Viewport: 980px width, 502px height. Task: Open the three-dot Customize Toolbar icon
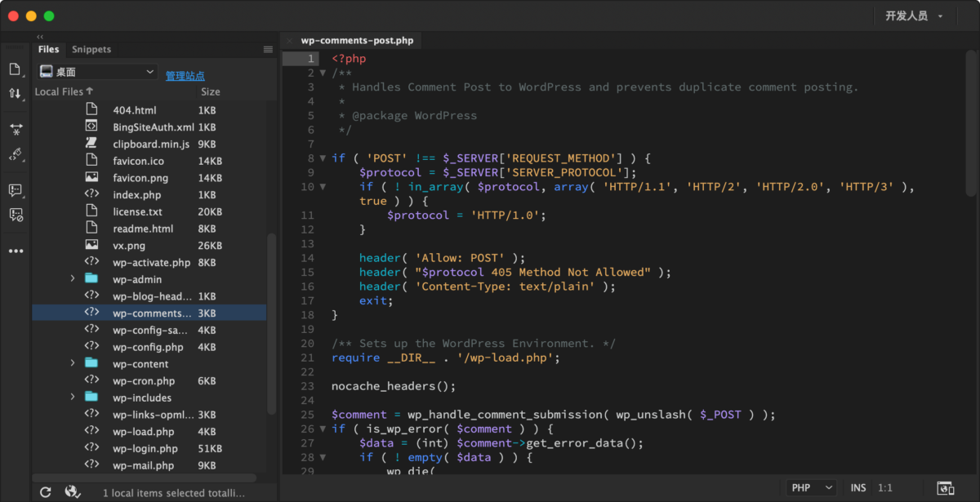16,251
